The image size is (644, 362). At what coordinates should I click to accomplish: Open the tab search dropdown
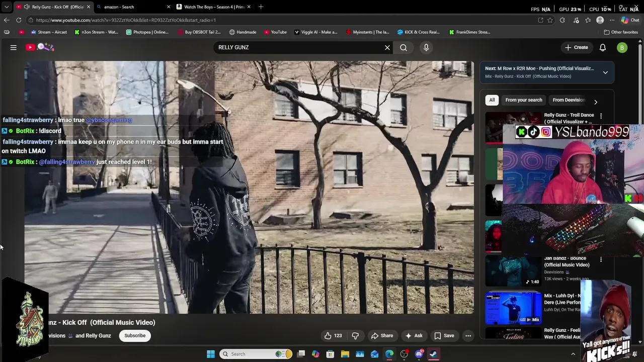coord(7,7)
